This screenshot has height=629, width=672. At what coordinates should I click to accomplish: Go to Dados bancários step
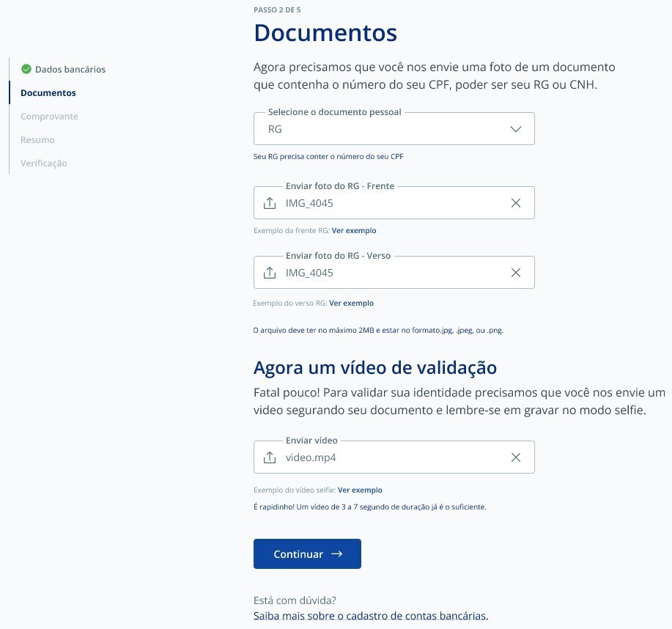pyautogui.click(x=70, y=70)
